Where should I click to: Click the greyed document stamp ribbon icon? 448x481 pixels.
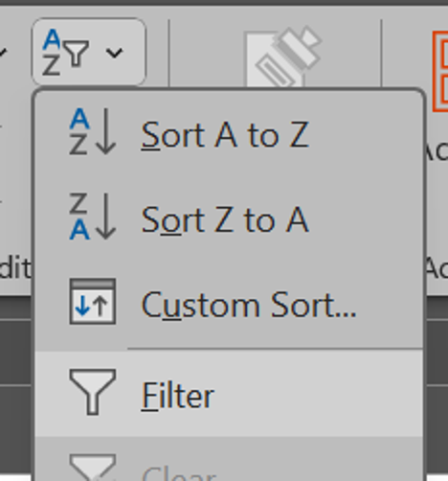point(282,57)
